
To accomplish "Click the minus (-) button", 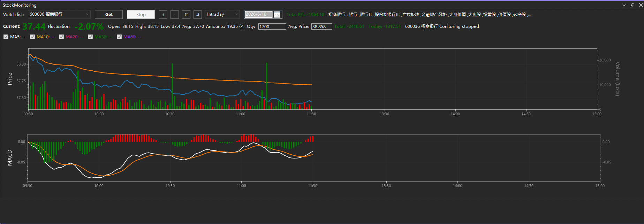I will point(175,15).
